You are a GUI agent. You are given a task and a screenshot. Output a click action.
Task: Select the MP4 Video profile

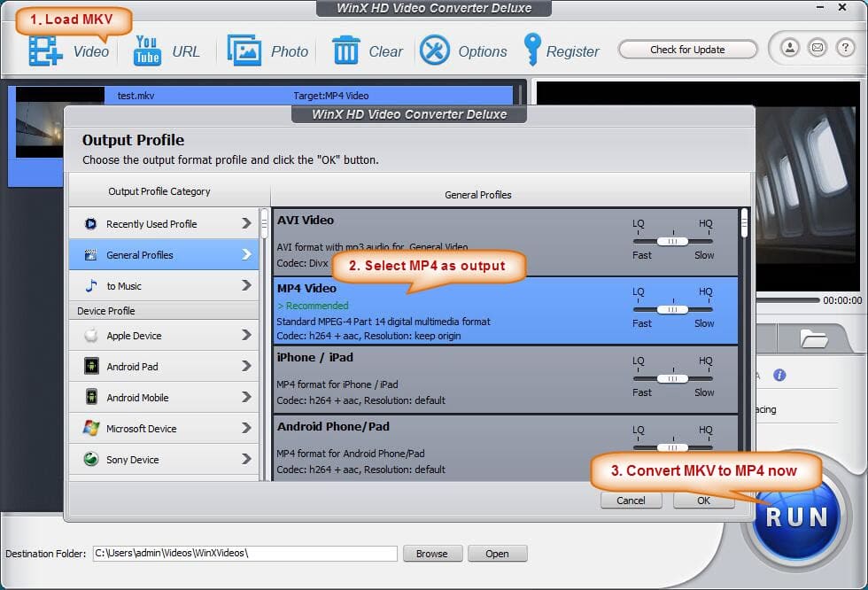tap(506, 310)
